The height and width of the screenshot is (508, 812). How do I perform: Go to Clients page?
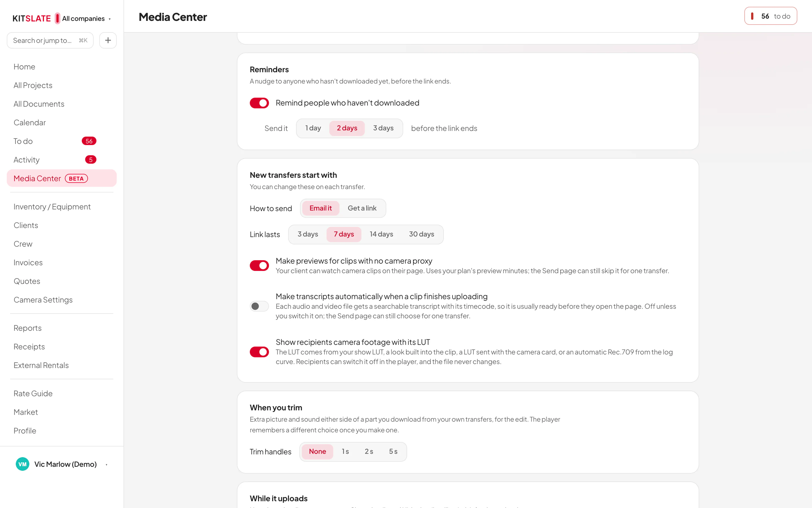(x=62, y=225)
